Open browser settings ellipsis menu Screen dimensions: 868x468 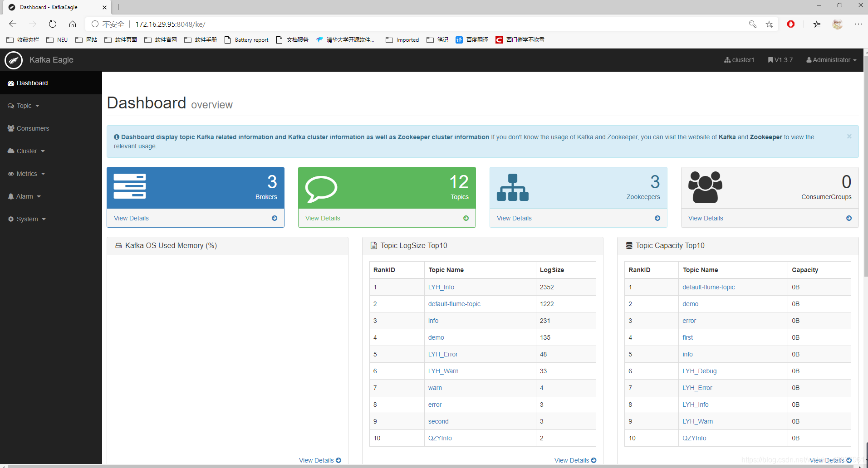858,24
